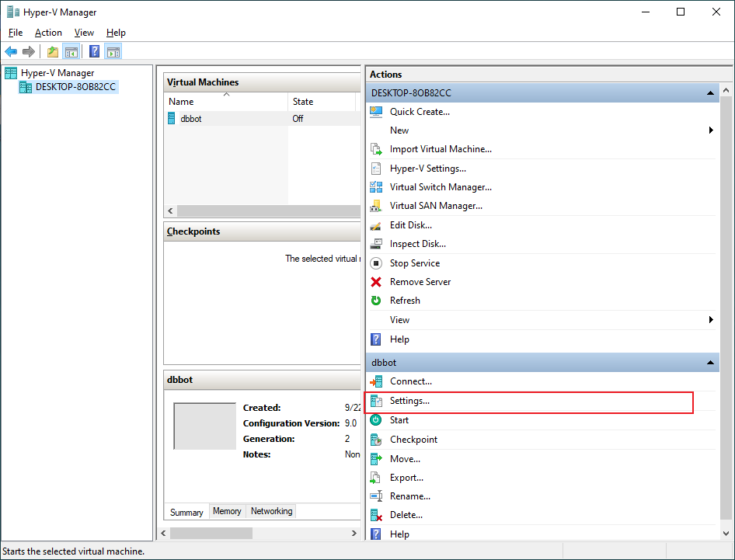Click the Virtual Switch Manager icon
The image size is (735, 560).
coord(376,187)
